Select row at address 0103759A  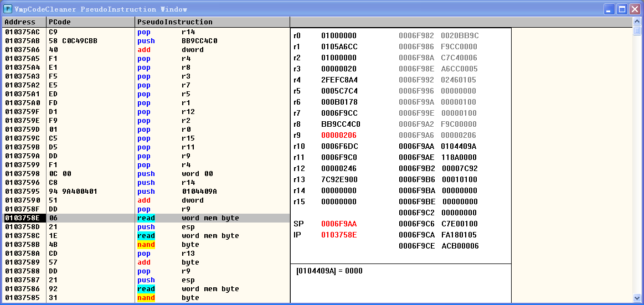pos(146,156)
